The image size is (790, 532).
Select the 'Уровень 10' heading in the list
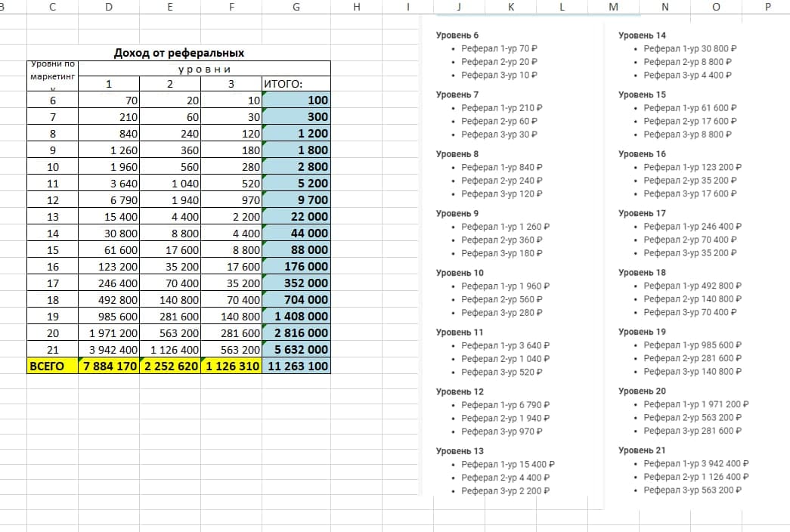tap(460, 273)
